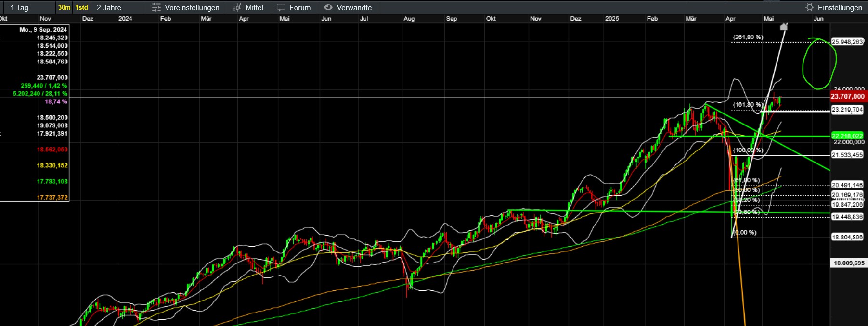The height and width of the screenshot is (326, 868).
Task: Click the orange indicator value 17.737,372
Action: (x=52, y=197)
